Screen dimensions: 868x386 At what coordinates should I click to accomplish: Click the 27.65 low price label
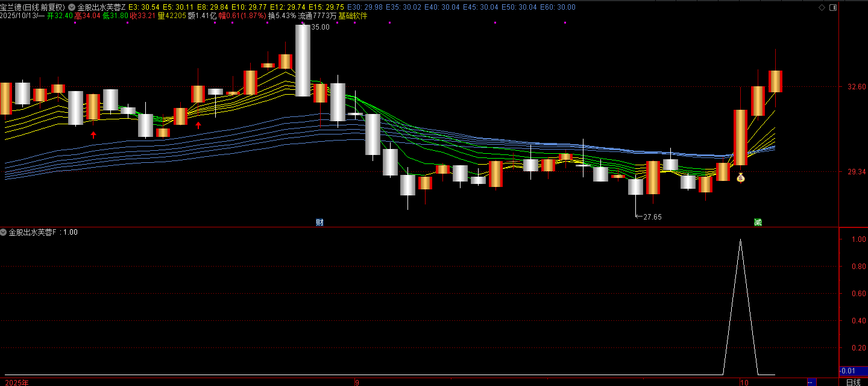coord(652,217)
